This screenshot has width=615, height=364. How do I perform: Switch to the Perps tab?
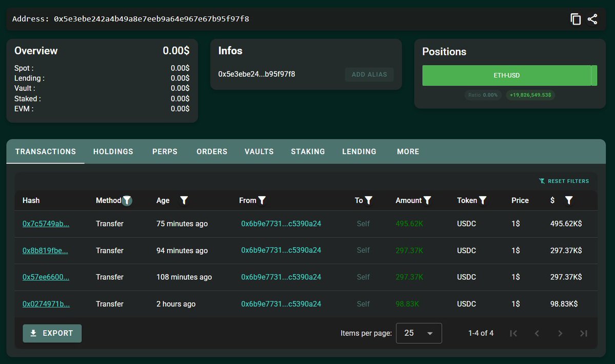point(165,152)
